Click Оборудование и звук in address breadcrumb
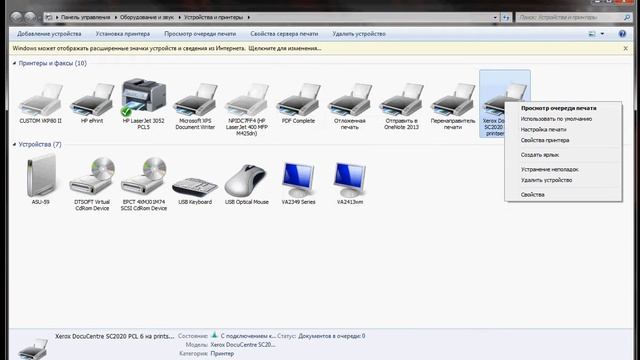 point(147,18)
